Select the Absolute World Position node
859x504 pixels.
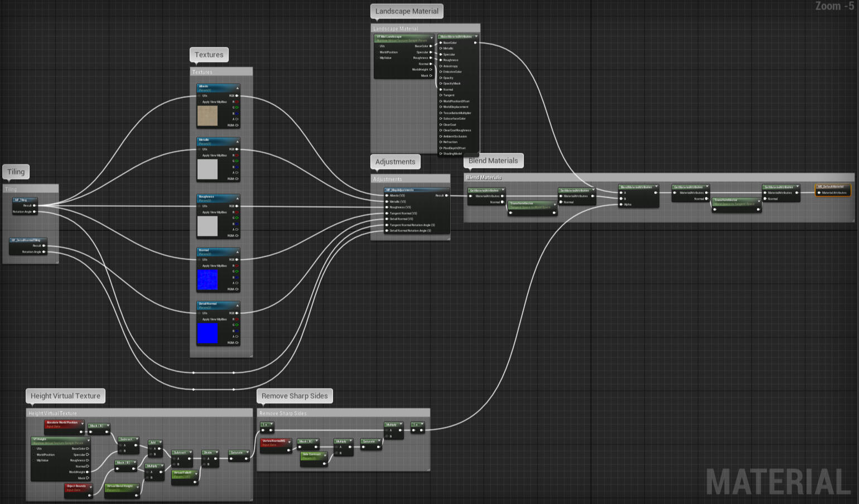point(64,427)
